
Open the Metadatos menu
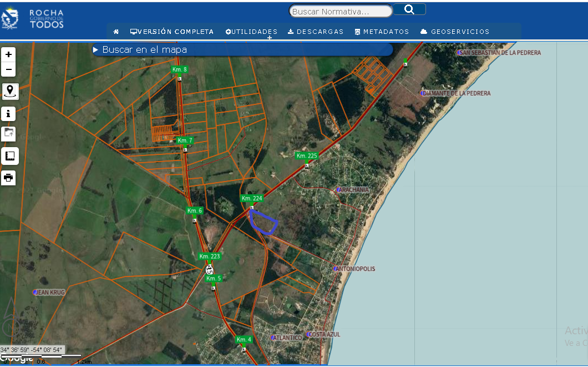[x=382, y=32]
